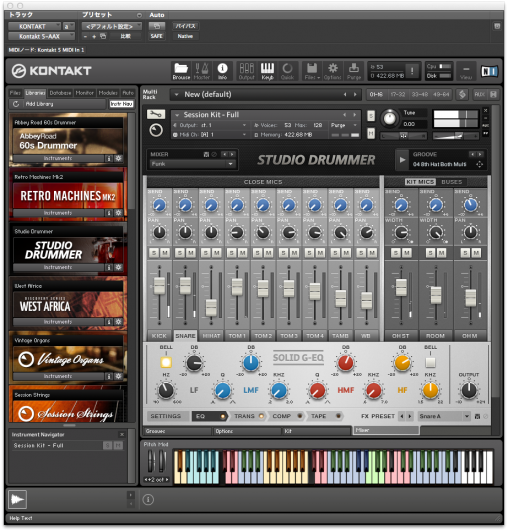Click the West Africa info icon
The image size is (508, 531).
tap(109, 322)
